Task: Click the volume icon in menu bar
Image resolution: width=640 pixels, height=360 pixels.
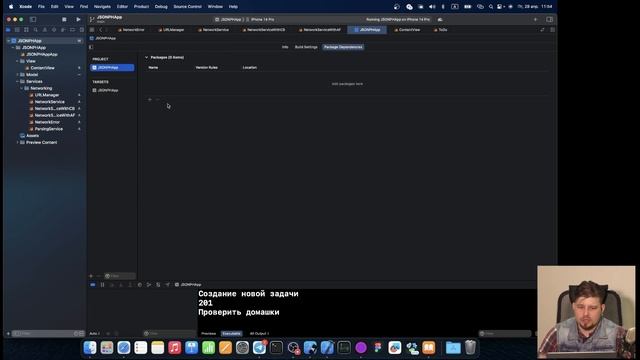Action: pos(432,7)
